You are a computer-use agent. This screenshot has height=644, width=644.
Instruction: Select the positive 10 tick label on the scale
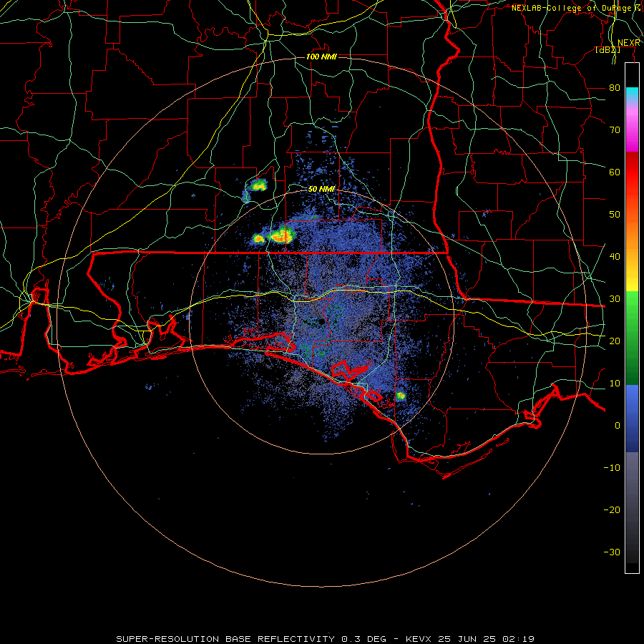(615, 384)
